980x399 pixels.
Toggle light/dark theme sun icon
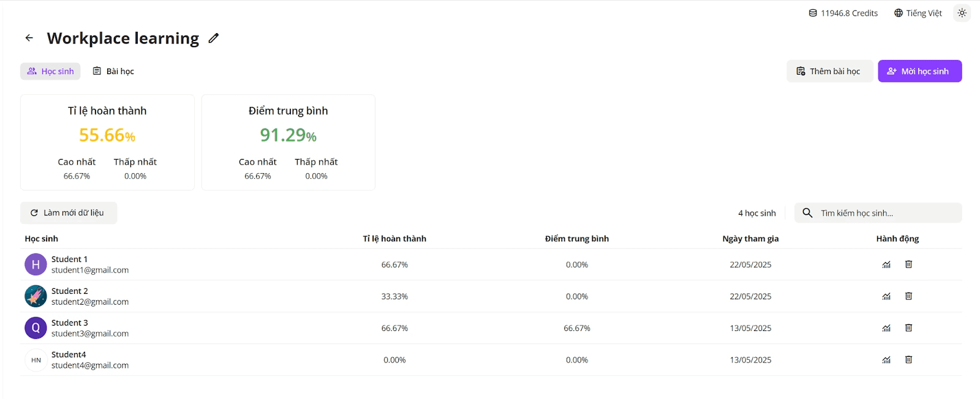pyautogui.click(x=962, y=13)
